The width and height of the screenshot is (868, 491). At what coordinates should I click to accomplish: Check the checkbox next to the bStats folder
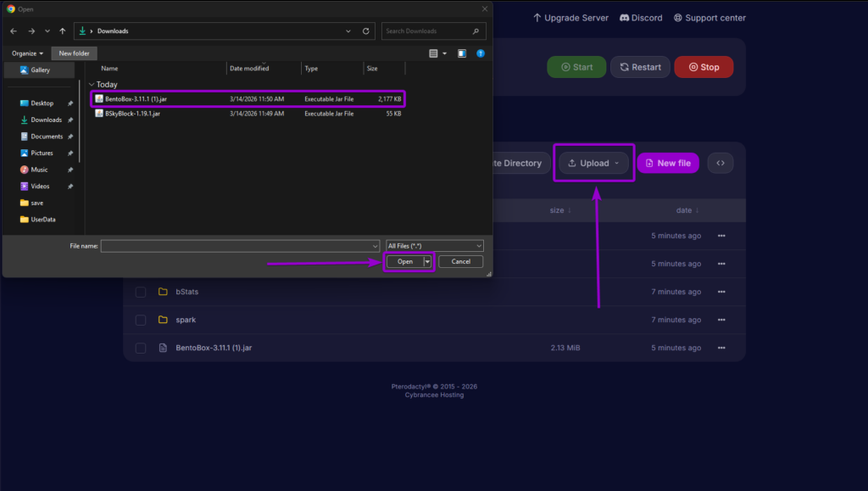click(140, 291)
